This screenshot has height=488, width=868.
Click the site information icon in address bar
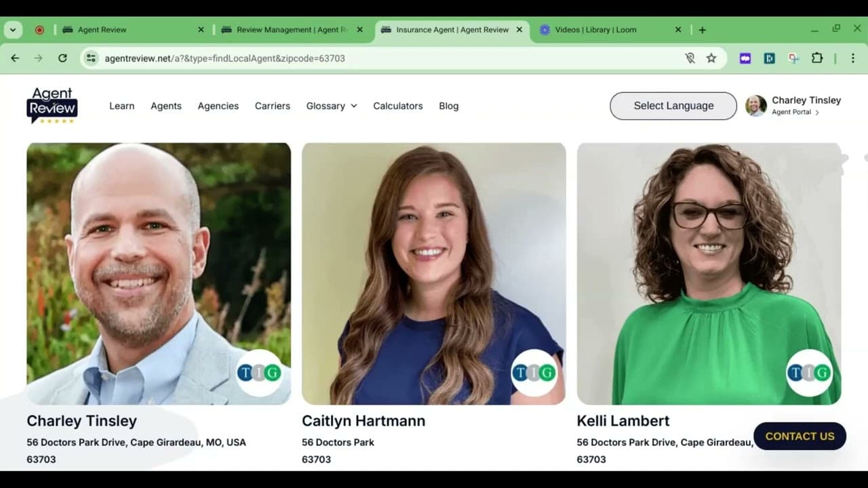91,58
